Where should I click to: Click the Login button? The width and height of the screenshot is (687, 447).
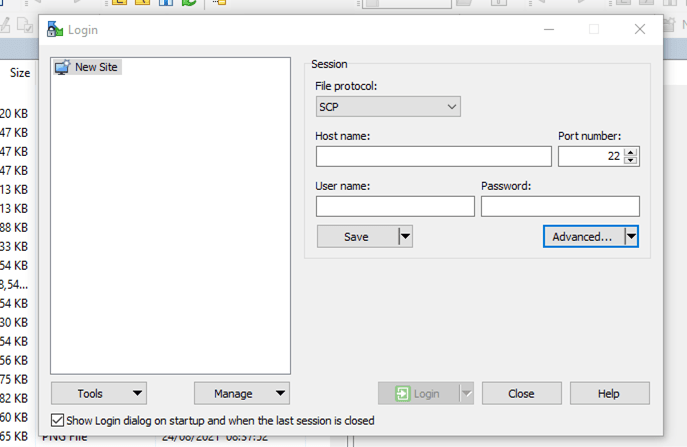(x=418, y=394)
